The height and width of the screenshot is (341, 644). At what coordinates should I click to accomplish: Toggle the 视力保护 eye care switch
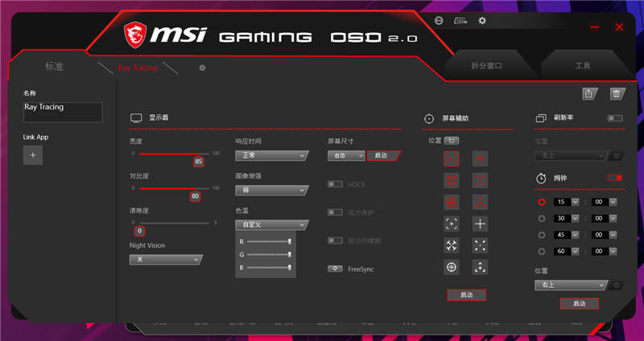335,212
